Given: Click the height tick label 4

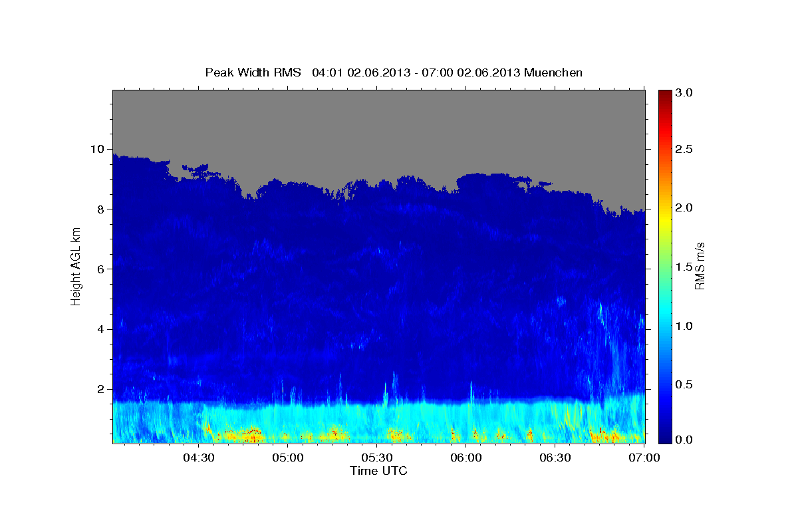Looking at the screenshot, I should [x=102, y=329].
